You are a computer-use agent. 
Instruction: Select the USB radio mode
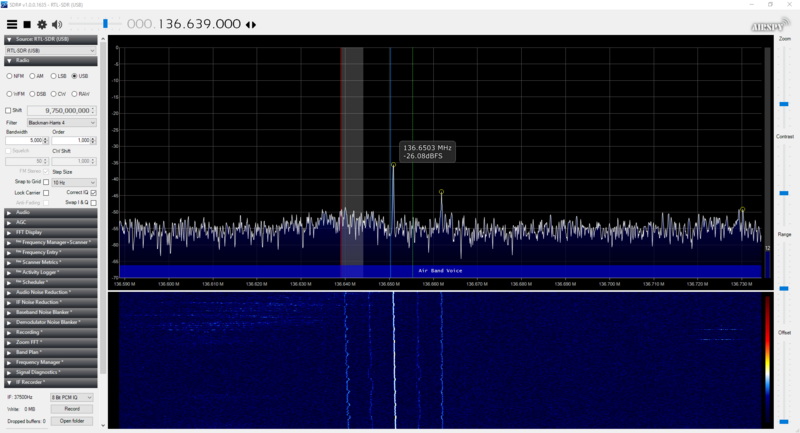pyautogui.click(x=74, y=76)
